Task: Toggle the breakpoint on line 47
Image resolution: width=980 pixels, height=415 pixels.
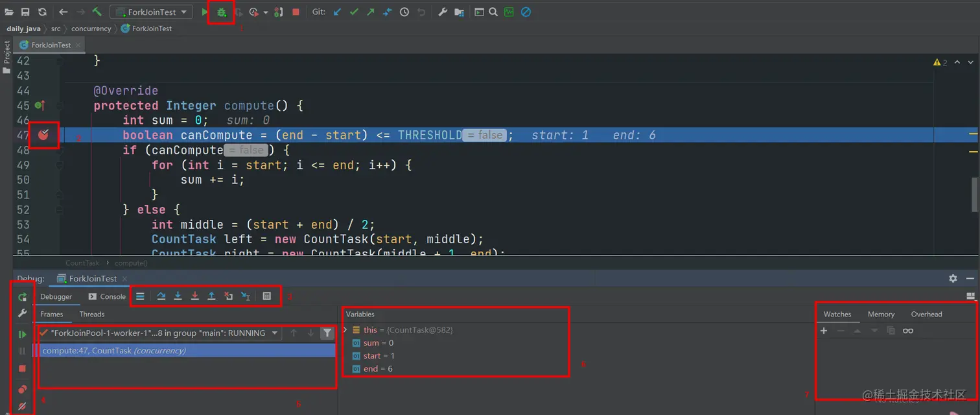Action: point(43,135)
